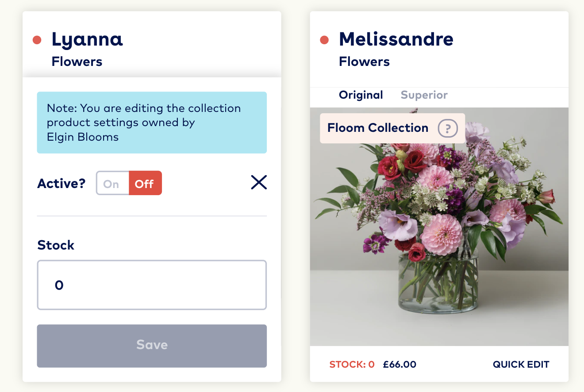Click the Save button
The width and height of the screenshot is (584, 392).
152,346
